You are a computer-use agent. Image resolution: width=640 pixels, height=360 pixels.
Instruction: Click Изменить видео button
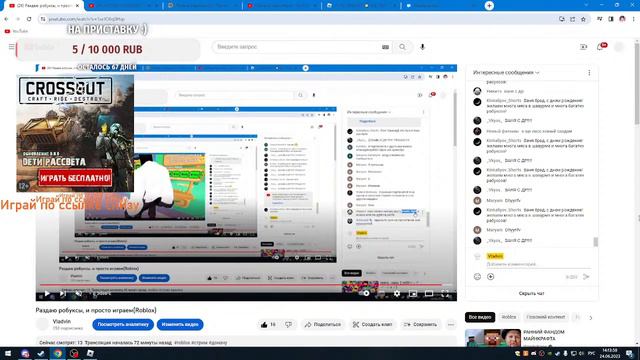tap(180, 324)
